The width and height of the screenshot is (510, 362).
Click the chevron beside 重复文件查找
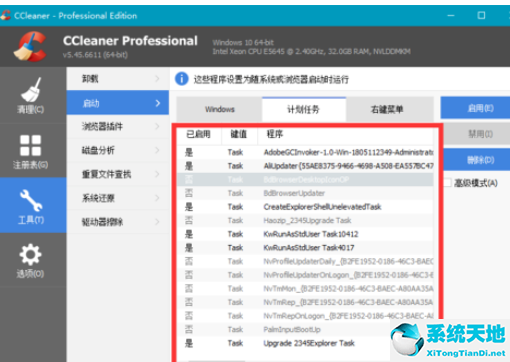click(x=157, y=174)
